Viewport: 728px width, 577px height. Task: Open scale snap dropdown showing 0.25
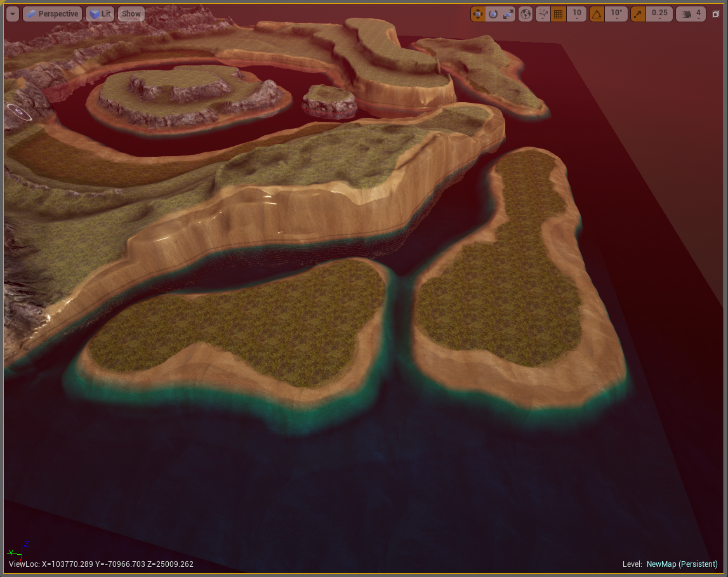(x=659, y=14)
